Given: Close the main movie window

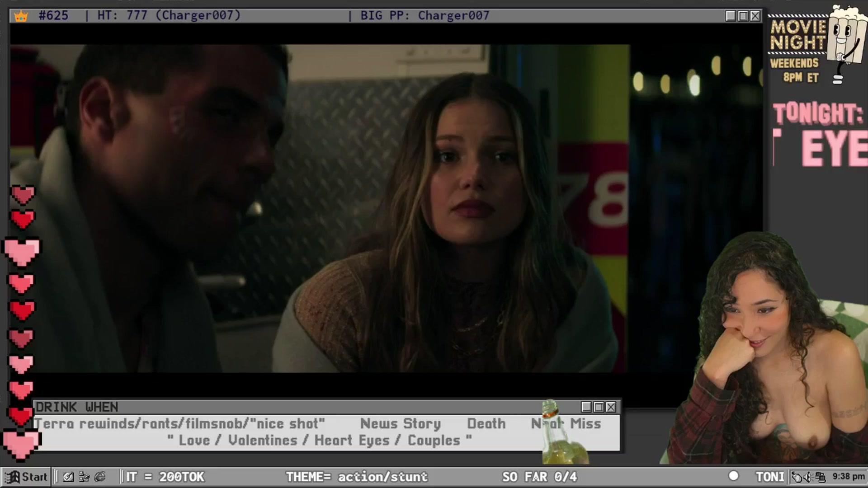Looking at the screenshot, I should (755, 16).
